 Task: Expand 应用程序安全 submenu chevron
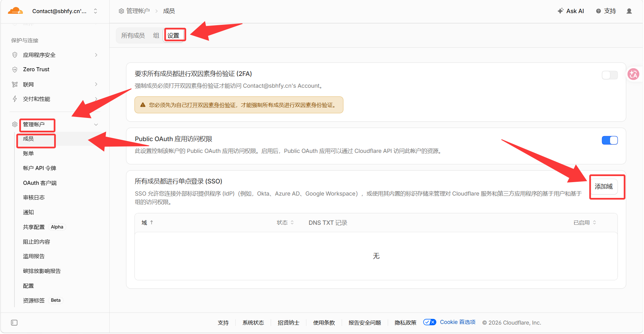click(96, 55)
